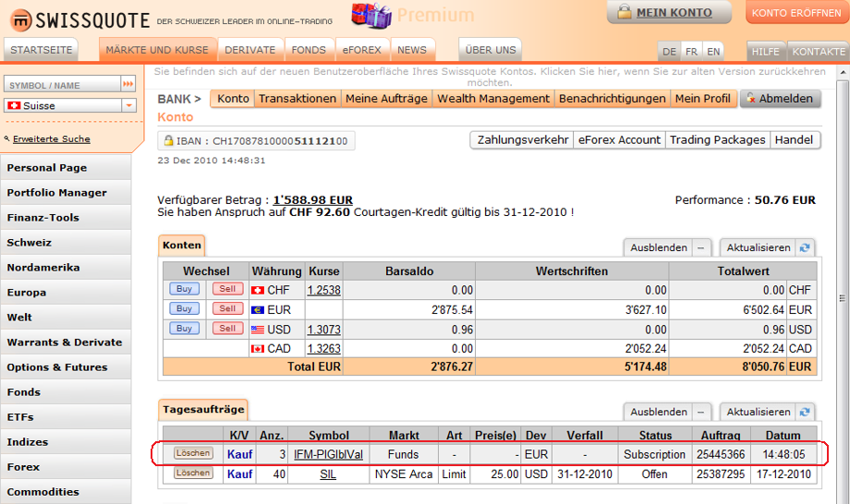Collapse Tagesaufträge panel with minus icon
This screenshot has height=504, width=850.
[x=701, y=412]
